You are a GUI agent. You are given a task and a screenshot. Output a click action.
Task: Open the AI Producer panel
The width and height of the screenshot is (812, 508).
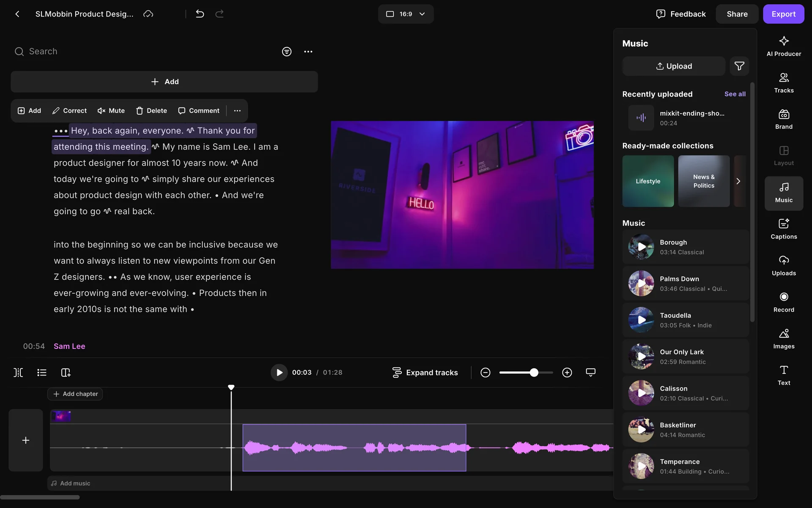click(x=783, y=46)
